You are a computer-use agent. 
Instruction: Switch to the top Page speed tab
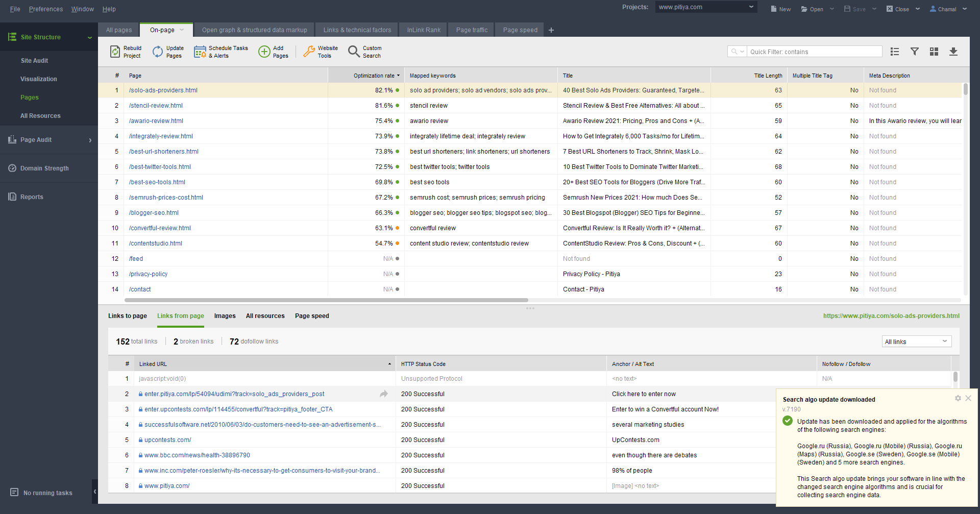coord(520,30)
